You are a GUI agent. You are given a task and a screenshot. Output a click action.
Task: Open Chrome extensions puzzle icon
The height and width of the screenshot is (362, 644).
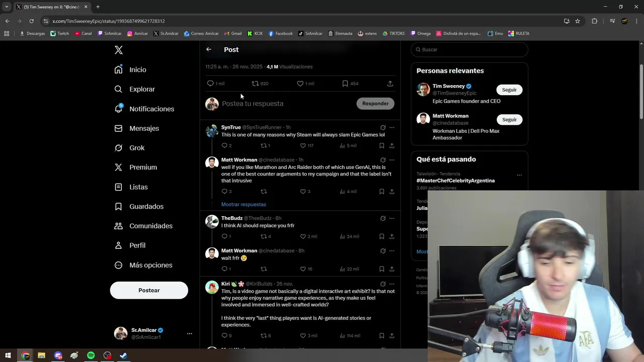tap(594, 21)
